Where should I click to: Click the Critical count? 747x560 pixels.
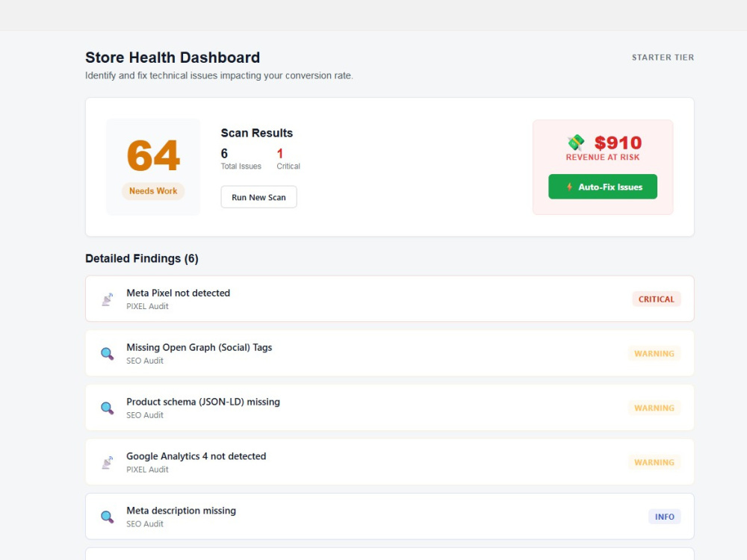coord(280,153)
